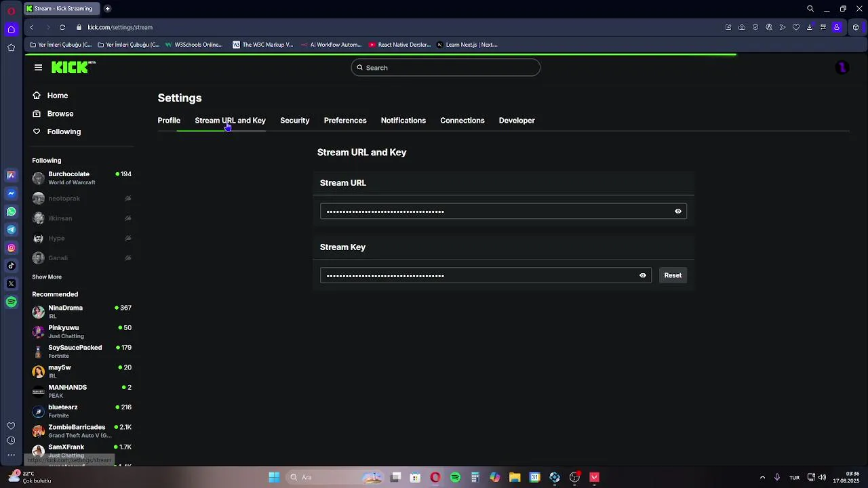Go to Home in Kick sidebar
Viewport: 868px width, 488px height.
(x=50, y=96)
